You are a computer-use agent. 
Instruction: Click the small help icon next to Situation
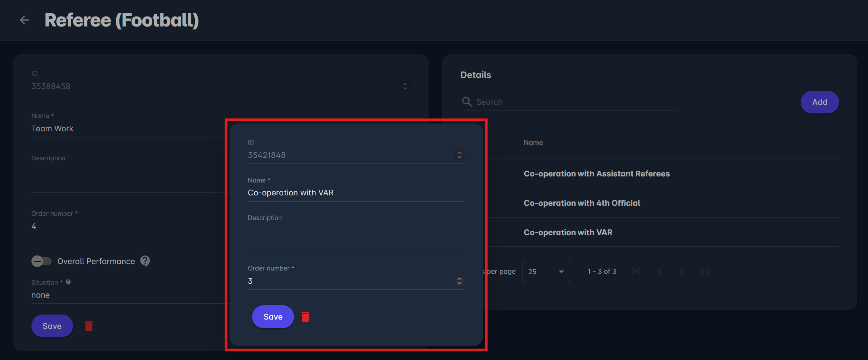pyautogui.click(x=68, y=282)
